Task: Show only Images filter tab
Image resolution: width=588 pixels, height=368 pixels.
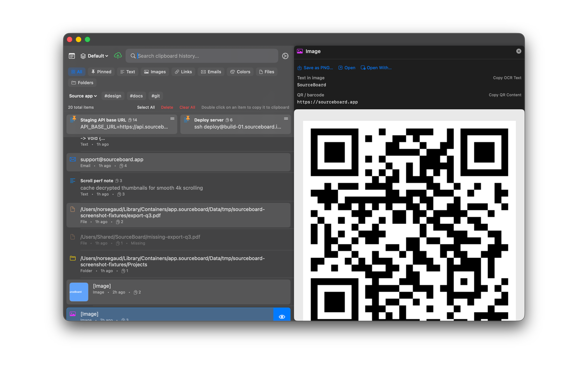Action: point(155,72)
